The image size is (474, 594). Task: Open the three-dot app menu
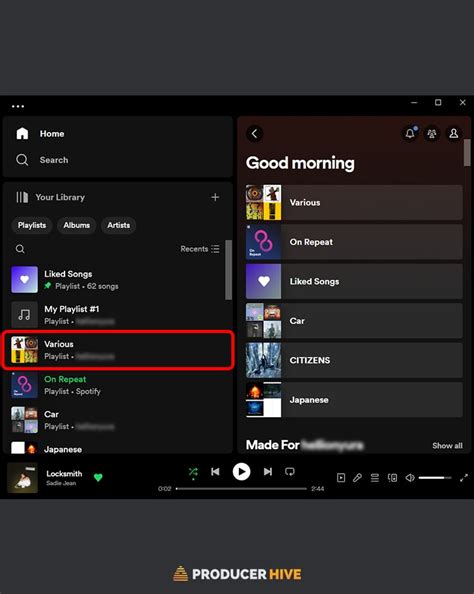[18, 106]
